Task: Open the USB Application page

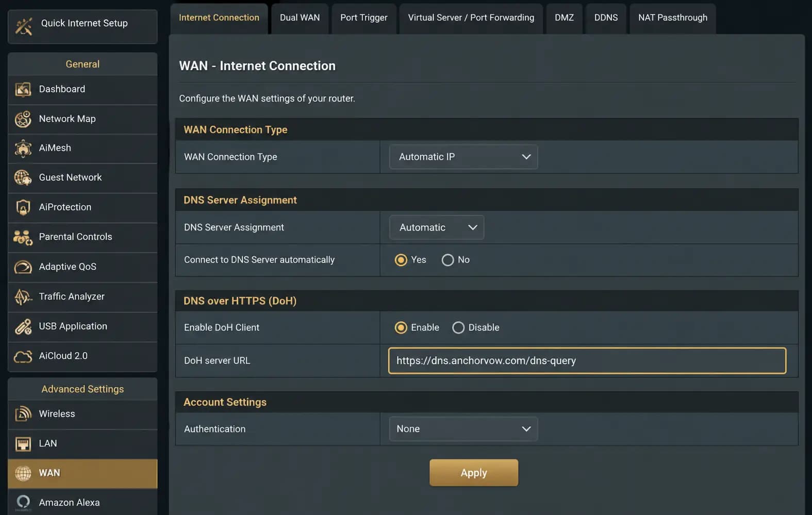Action: click(x=82, y=327)
